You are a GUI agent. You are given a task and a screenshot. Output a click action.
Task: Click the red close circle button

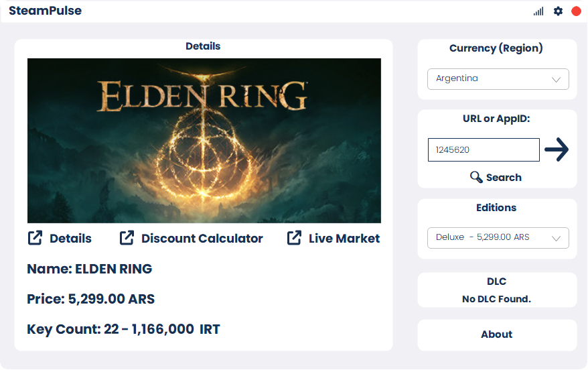pos(576,11)
